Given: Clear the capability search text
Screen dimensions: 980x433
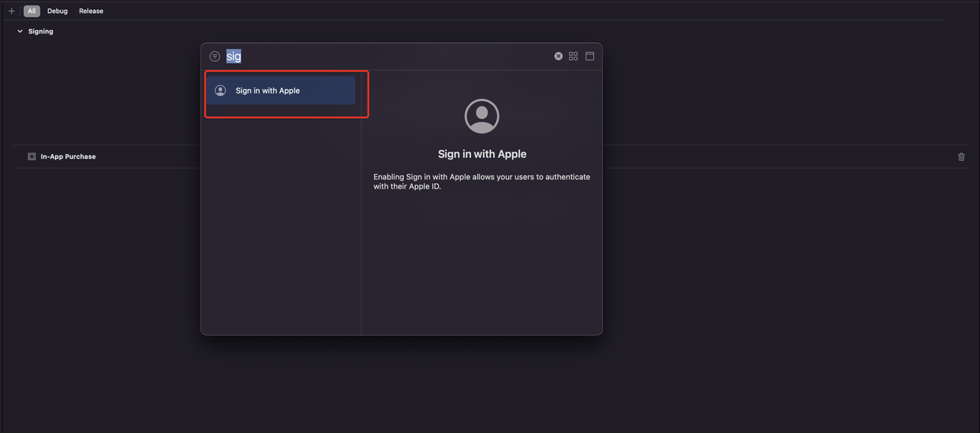Looking at the screenshot, I should point(558,56).
